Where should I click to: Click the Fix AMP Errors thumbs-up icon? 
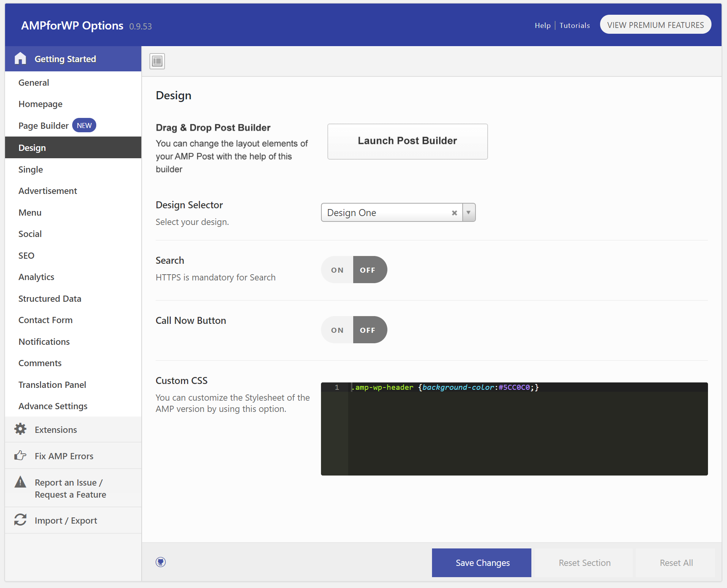click(20, 456)
